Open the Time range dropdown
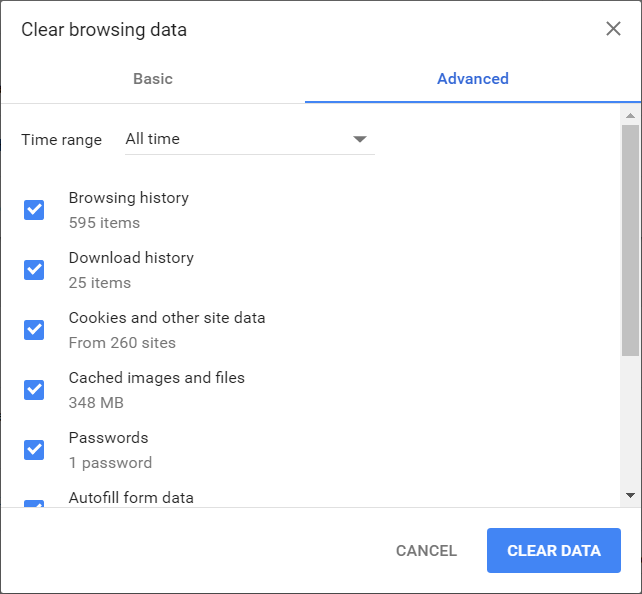The width and height of the screenshot is (642, 594). click(248, 139)
